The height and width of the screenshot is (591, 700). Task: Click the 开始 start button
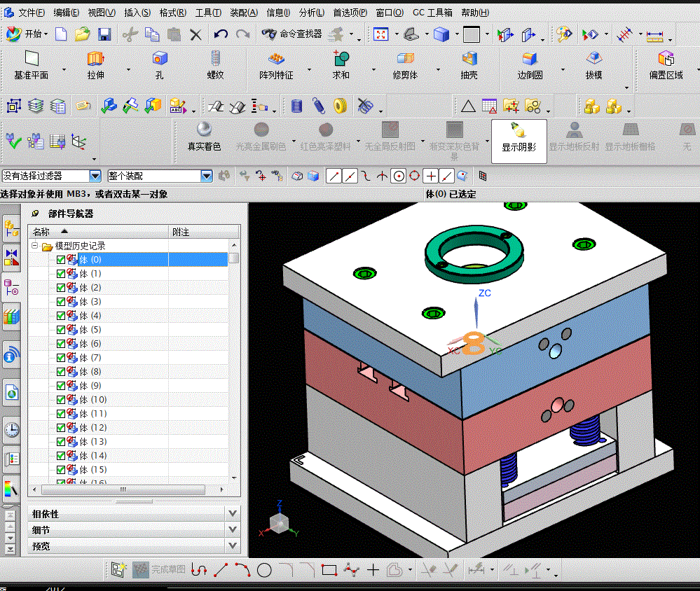[x=27, y=34]
